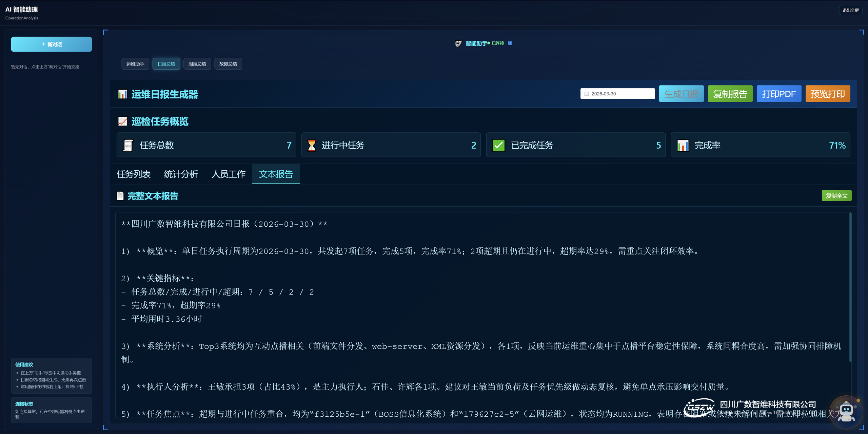868x434 pixels.
Task: Select the 故障总结 assistant mode
Action: click(228, 64)
